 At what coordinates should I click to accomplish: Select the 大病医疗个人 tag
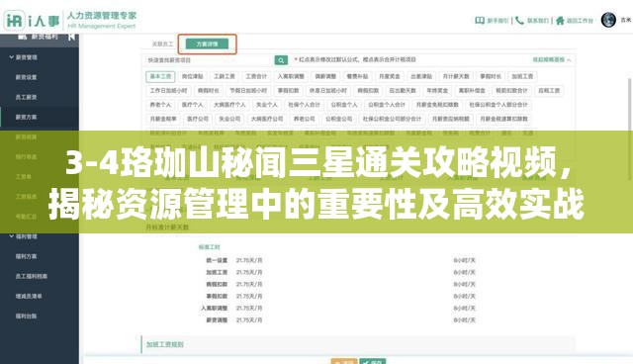(x=229, y=105)
